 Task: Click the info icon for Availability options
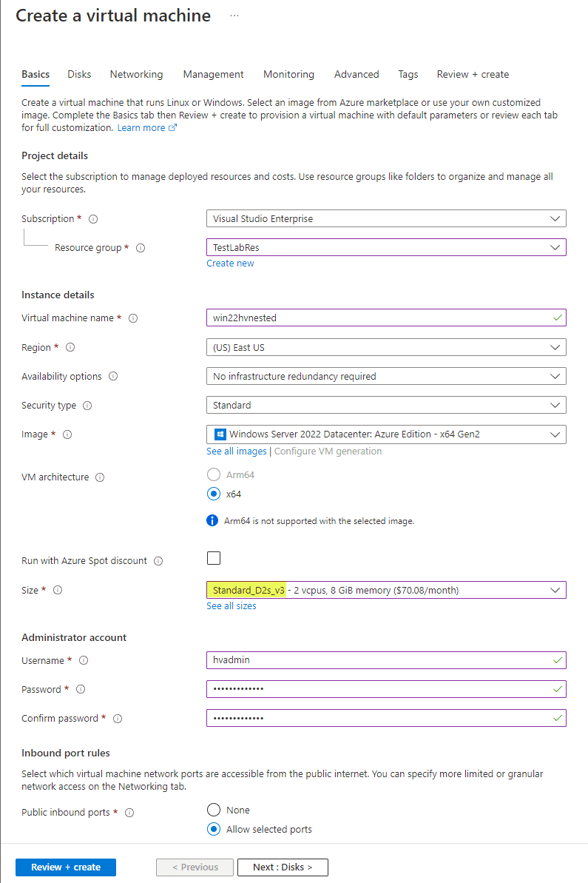(x=113, y=376)
